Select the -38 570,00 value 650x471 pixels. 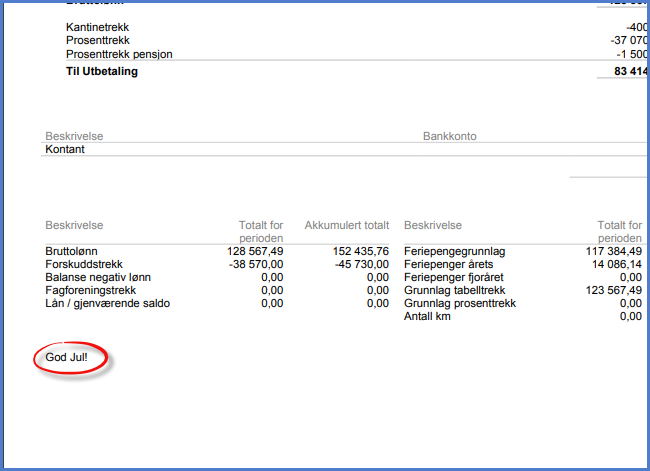point(256,264)
